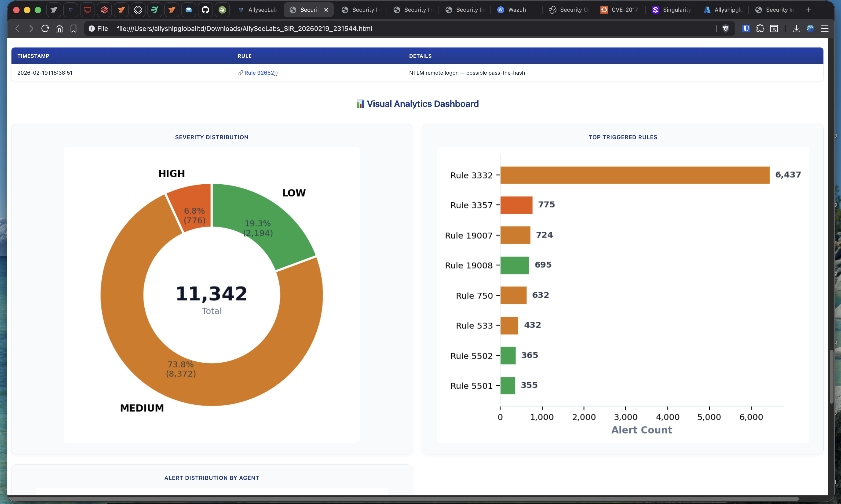Open the GitHub pinned tab
The width and height of the screenshot is (841, 504).
(205, 10)
